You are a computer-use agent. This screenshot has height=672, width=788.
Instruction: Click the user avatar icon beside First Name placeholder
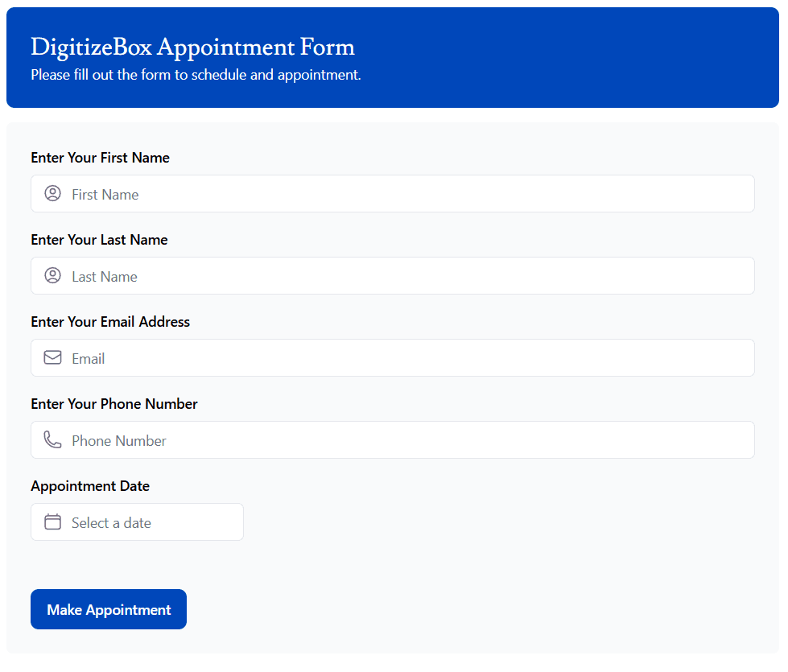point(52,193)
